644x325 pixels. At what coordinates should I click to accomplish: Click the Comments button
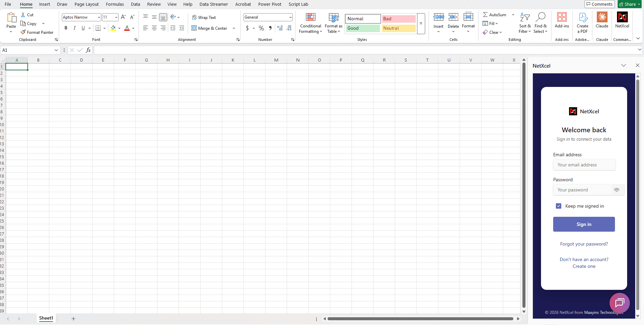tap(599, 4)
